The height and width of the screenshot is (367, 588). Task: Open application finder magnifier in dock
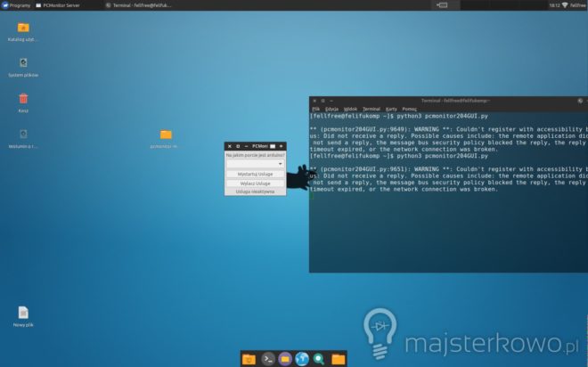319,358
